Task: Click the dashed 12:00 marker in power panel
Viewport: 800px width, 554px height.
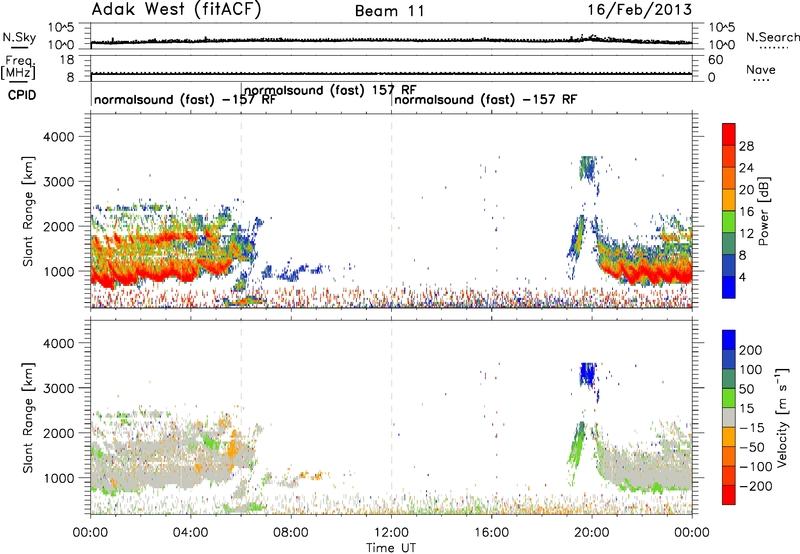Action: [x=391, y=210]
